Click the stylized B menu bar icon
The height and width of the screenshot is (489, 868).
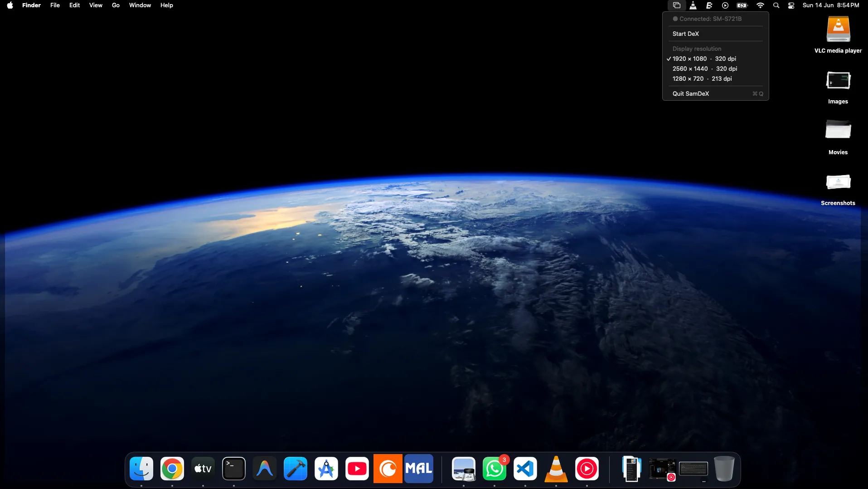tap(709, 5)
